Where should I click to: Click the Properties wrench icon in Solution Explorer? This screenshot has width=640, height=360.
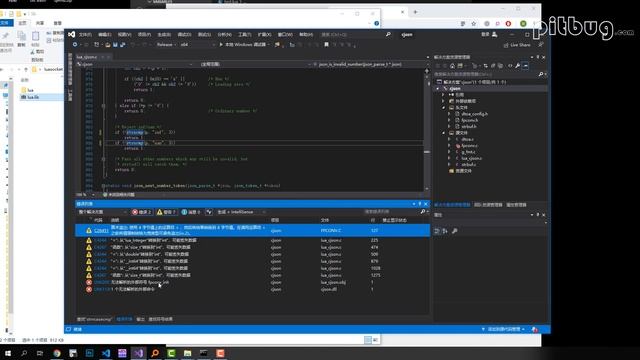click(517, 66)
